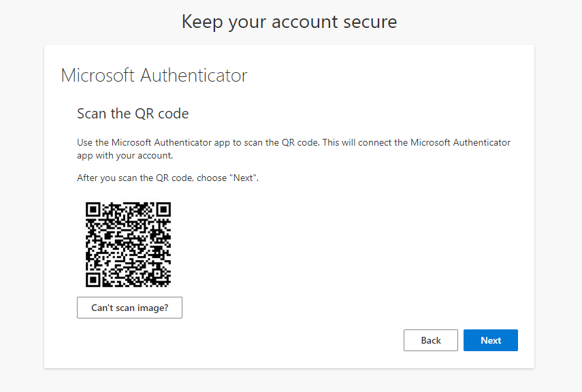Viewport: 582px width, 392px height.
Task: Click the Next button
Action: pyautogui.click(x=490, y=340)
